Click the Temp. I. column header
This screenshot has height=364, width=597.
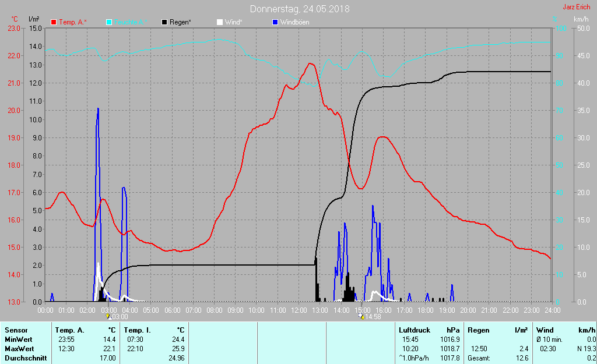[138, 330]
